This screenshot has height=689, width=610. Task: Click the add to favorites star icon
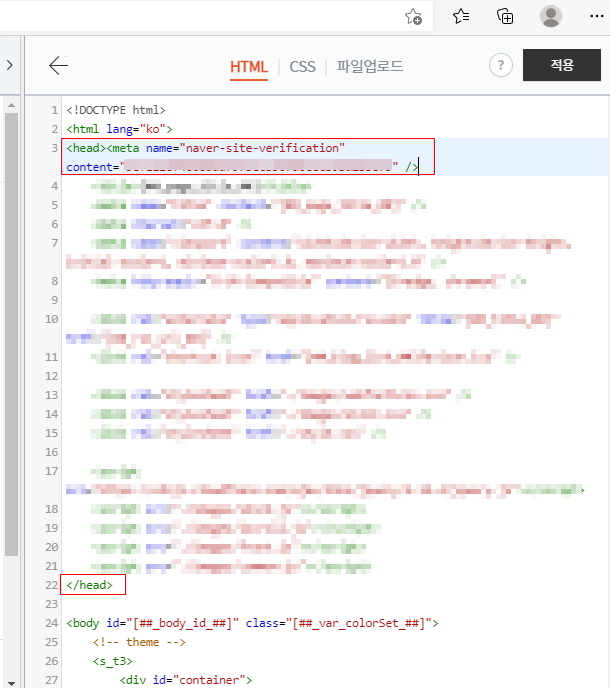click(413, 17)
